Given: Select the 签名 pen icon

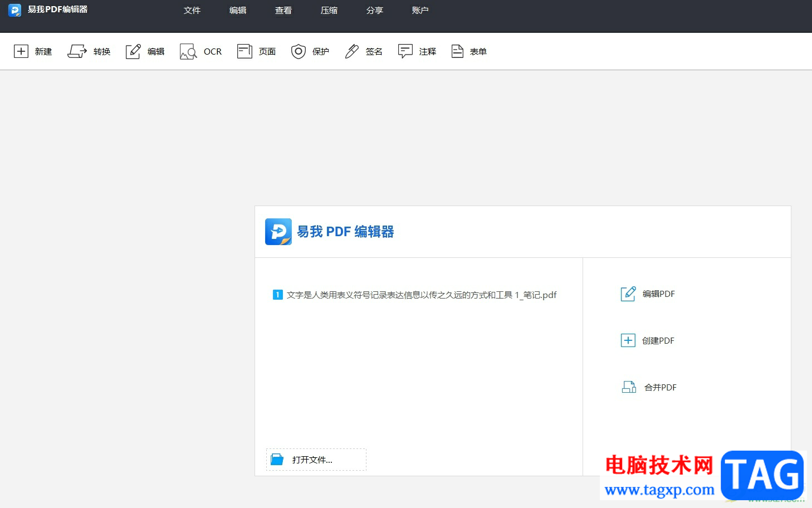Looking at the screenshot, I should (352, 51).
